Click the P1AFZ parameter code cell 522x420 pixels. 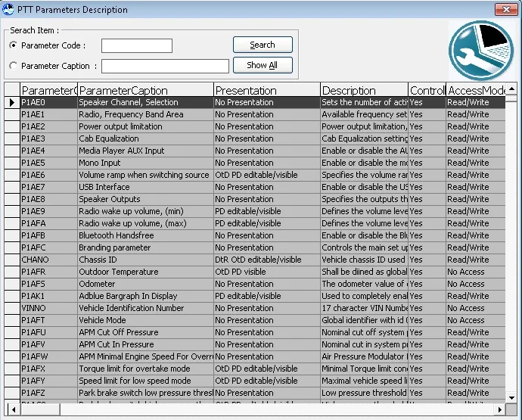coord(48,393)
